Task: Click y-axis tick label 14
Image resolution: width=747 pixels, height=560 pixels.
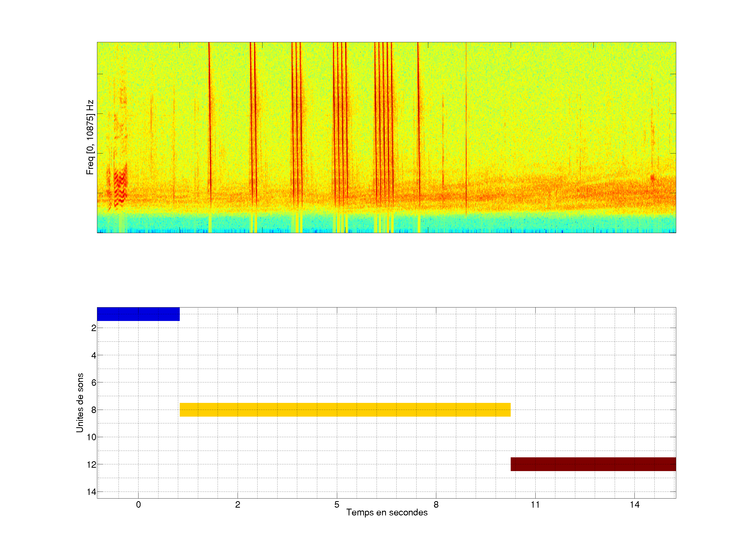Action: pos(92,492)
